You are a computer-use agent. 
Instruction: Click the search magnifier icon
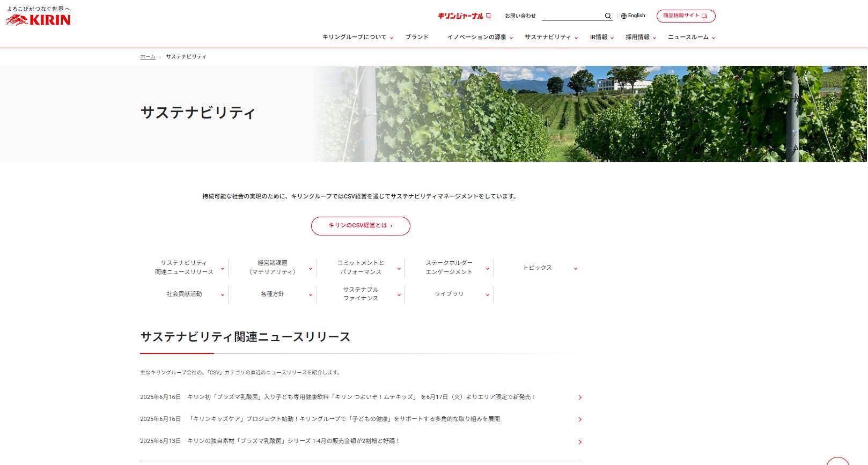pyautogui.click(x=608, y=16)
